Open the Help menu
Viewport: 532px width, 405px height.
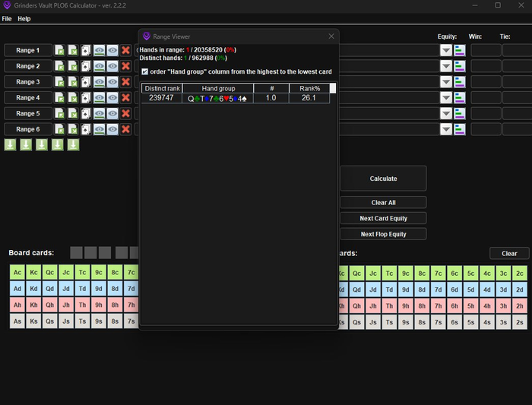(x=24, y=19)
